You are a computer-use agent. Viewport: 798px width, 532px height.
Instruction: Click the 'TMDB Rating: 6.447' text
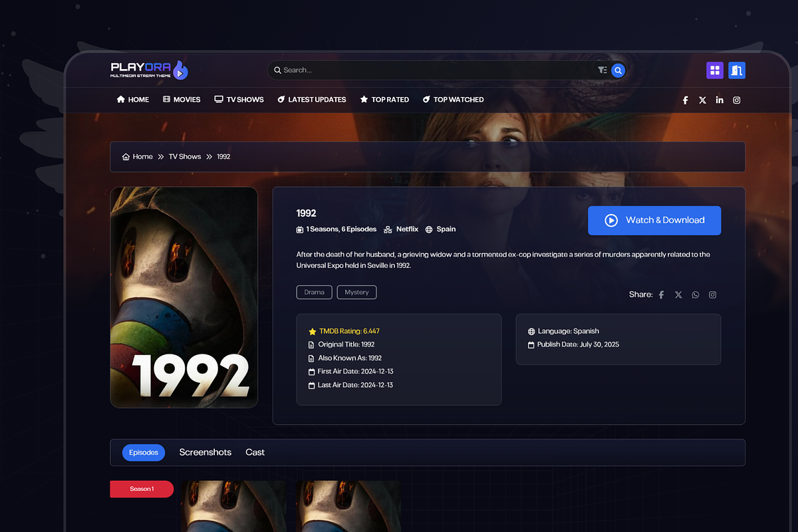click(349, 331)
